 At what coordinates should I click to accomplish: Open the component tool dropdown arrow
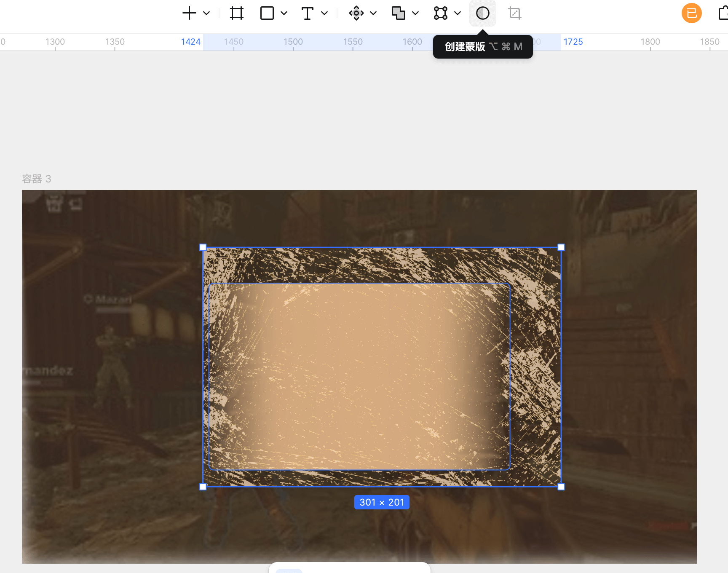pos(373,13)
